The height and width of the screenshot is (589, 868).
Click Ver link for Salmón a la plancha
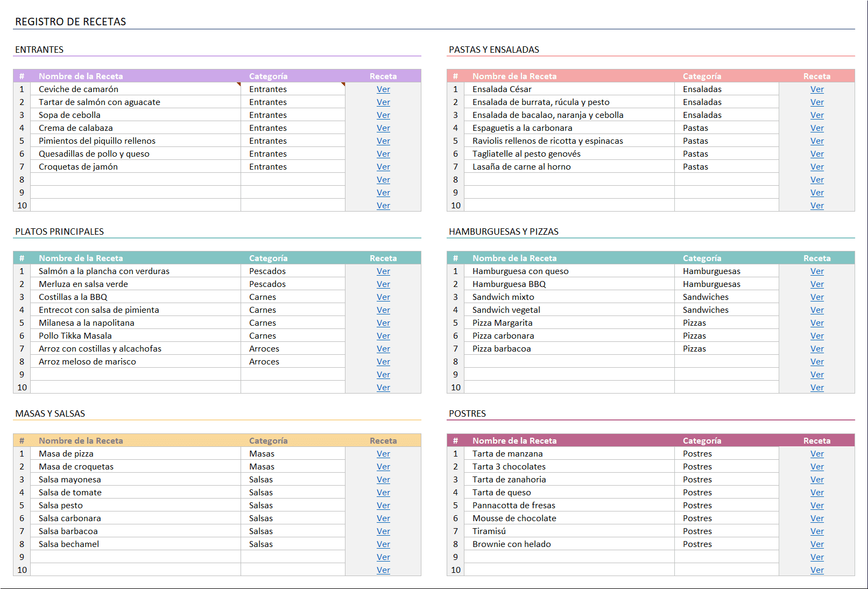pyautogui.click(x=383, y=271)
